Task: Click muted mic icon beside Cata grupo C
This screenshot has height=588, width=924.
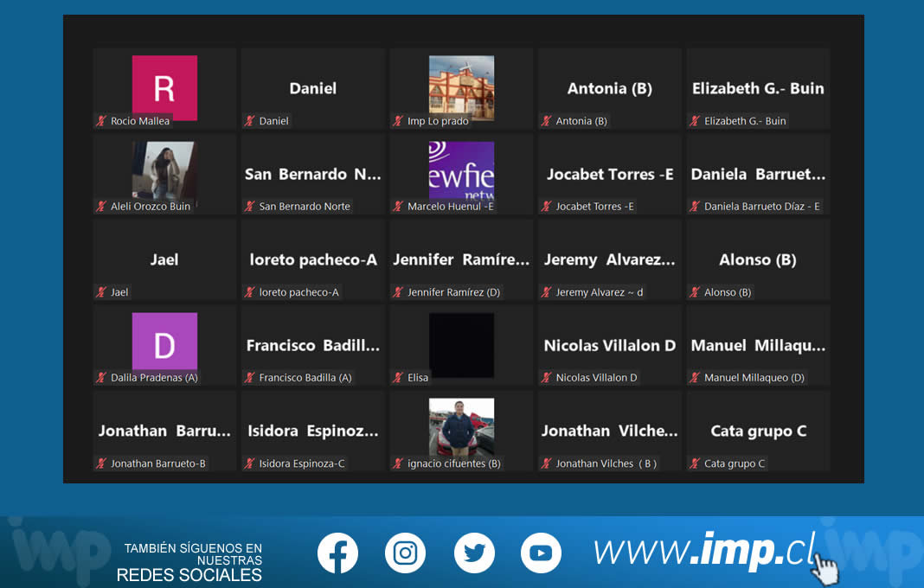Action: click(695, 463)
